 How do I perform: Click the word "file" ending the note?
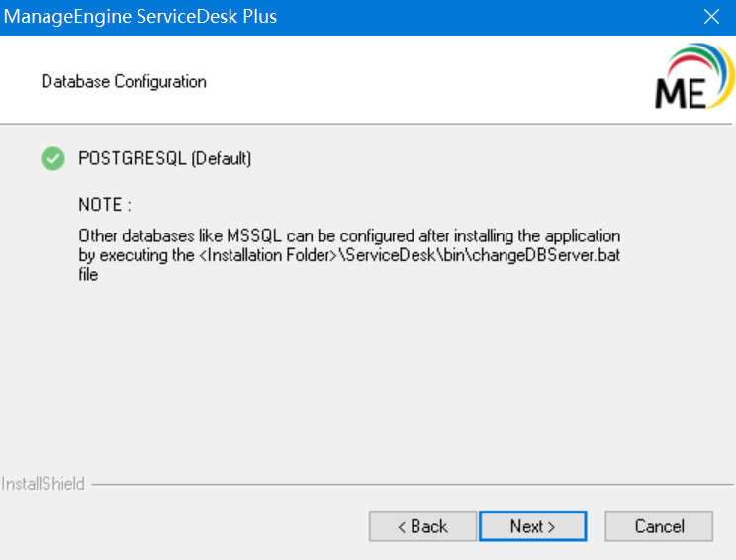pyautogui.click(x=88, y=275)
